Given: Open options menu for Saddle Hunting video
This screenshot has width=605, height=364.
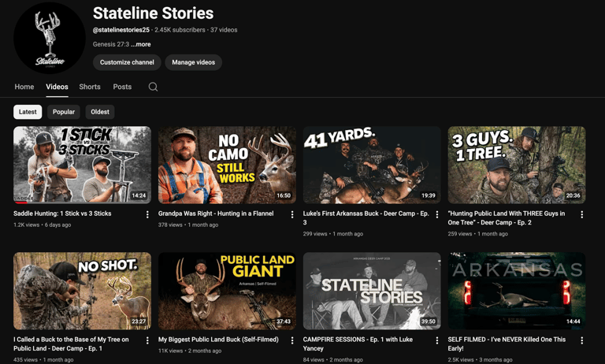Looking at the screenshot, I should 147,214.
